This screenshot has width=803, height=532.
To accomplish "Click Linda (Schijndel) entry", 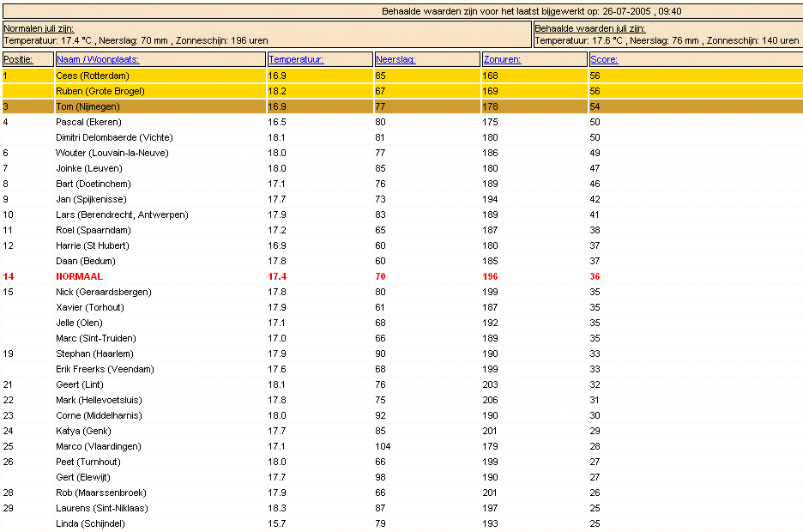I will coord(90,523).
